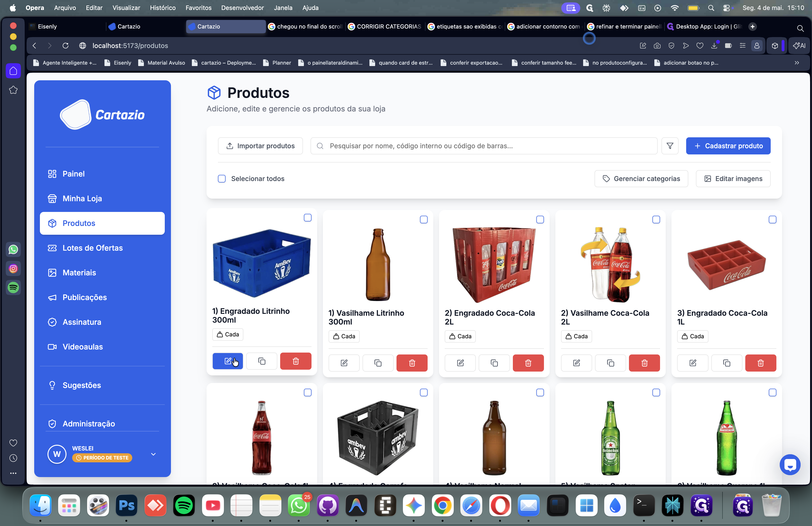This screenshot has height=526, width=812.
Task: Check the black Ambev crate card checkbox
Action: point(424,392)
